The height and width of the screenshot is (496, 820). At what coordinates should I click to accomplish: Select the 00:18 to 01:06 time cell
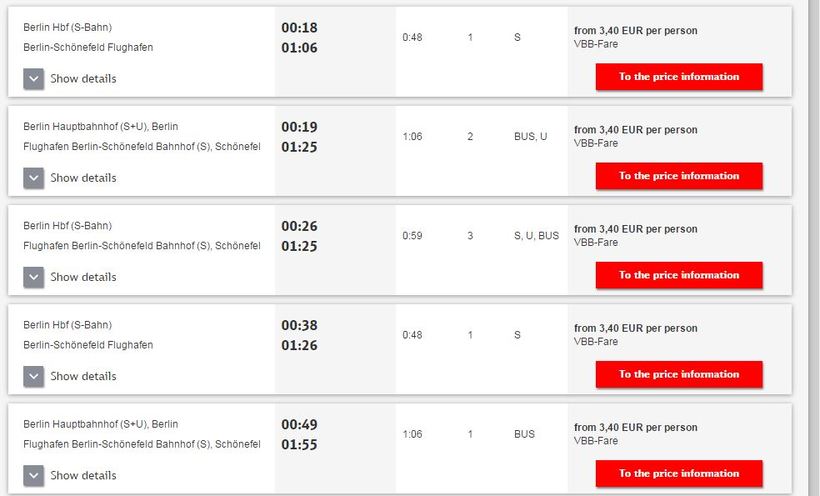point(335,52)
